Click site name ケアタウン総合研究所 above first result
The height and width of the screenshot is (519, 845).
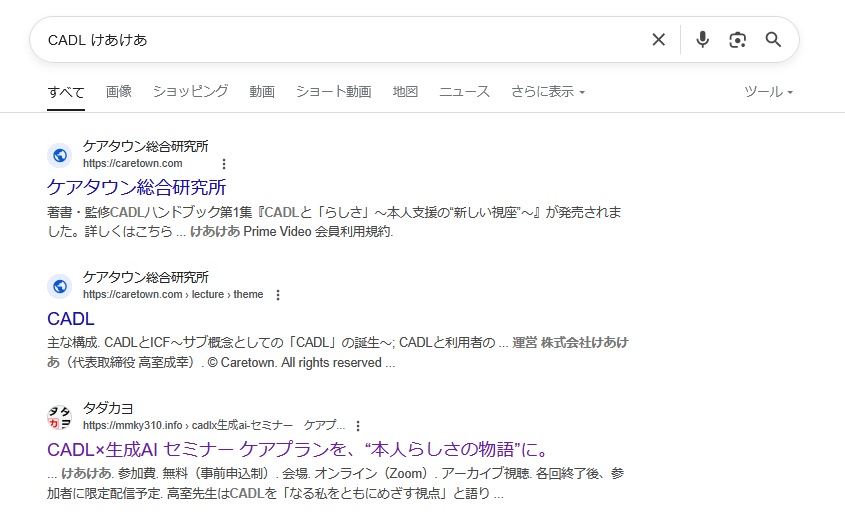click(x=146, y=147)
